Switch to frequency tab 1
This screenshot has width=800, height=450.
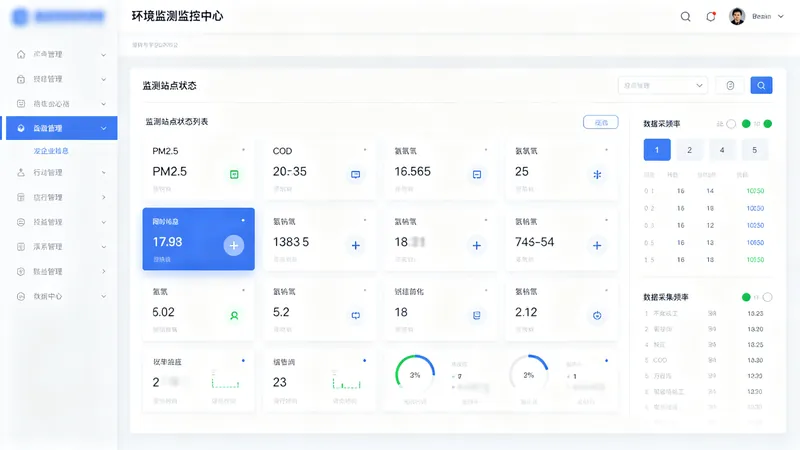point(657,150)
